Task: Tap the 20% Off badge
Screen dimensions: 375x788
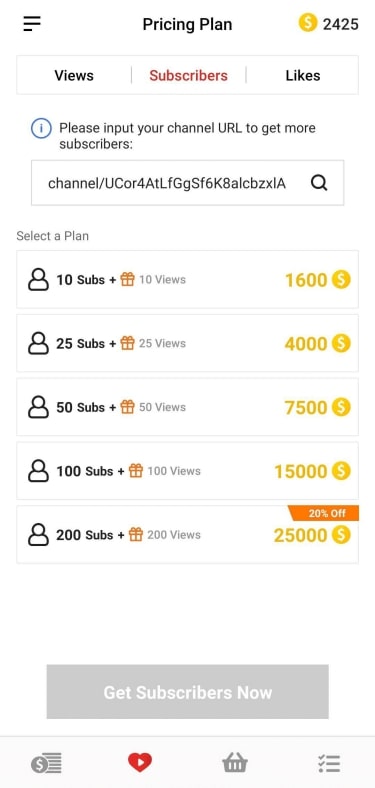Action: (324, 514)
